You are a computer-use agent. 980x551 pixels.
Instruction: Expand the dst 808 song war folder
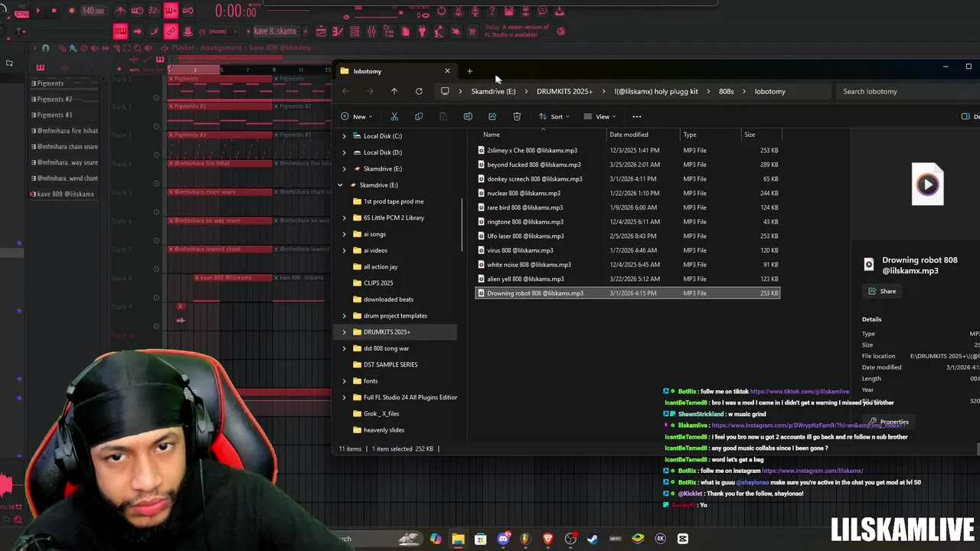coord(344,348)
